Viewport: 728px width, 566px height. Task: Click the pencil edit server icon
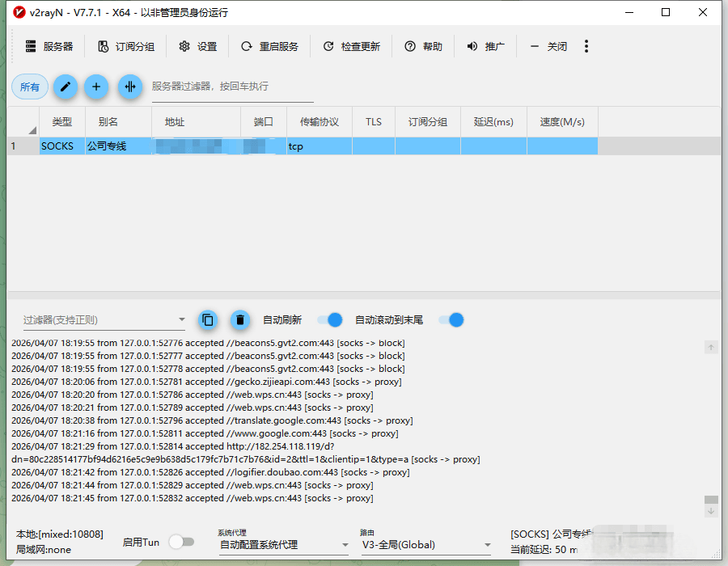point(66,87)
